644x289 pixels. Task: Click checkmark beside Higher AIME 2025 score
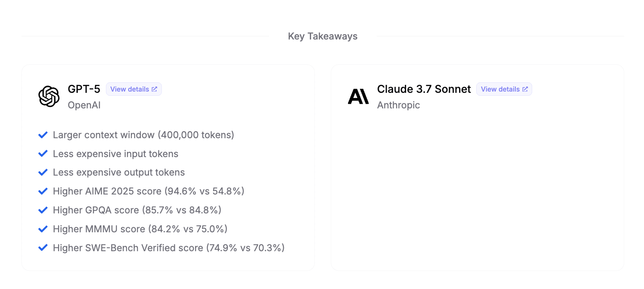click(43, 191)
